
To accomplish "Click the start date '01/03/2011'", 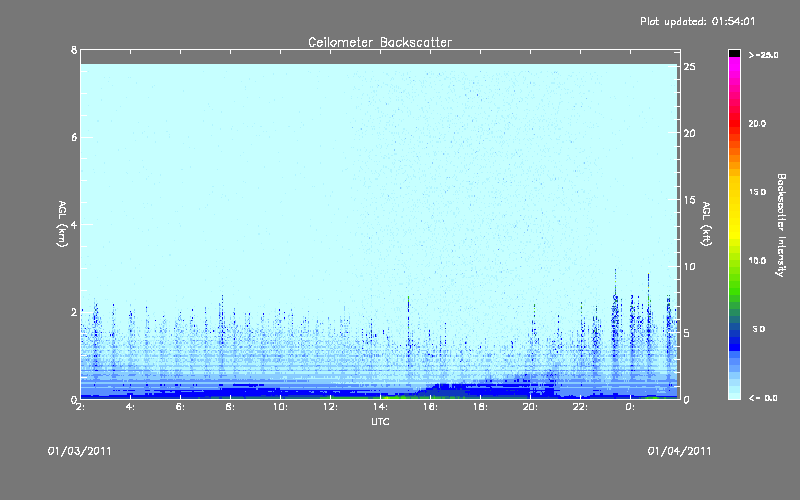I will pyautogui.click(x=80, y=451).
